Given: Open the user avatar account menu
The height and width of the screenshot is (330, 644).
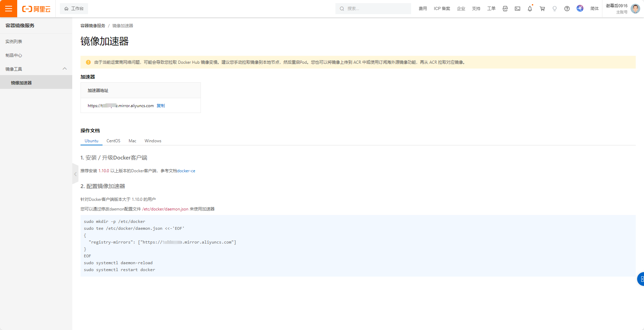Looking at the screenshot, I should pos(635,9).
